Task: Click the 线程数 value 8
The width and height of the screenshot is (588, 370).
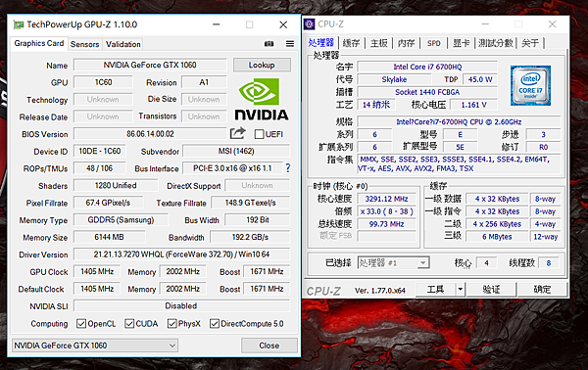Action: coord(549,263)
